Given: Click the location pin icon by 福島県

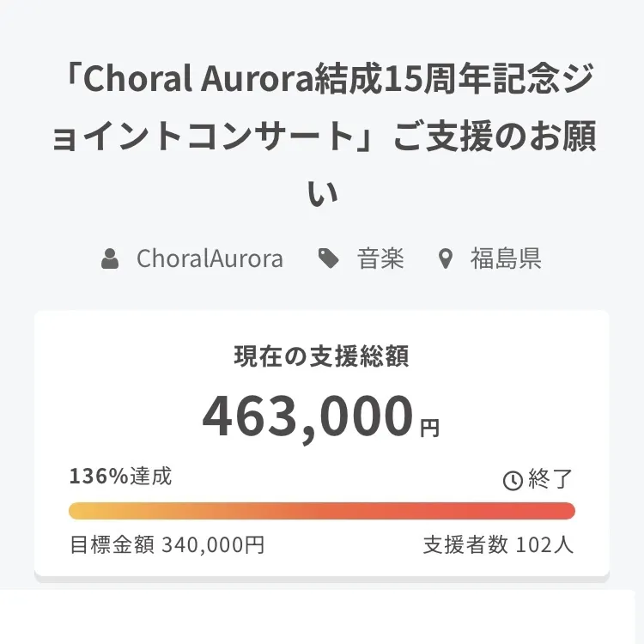Looking at the screenshot, I should (445, 258).
